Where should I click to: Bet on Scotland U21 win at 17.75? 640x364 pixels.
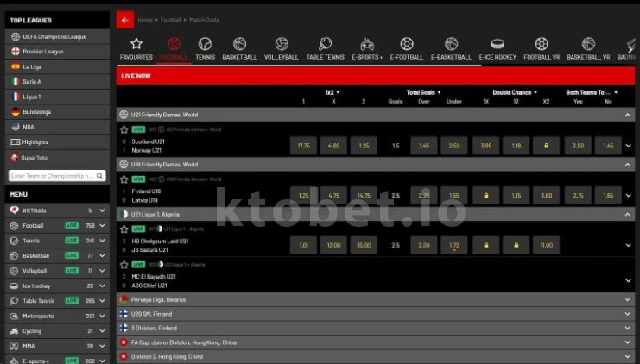[303, 146]
